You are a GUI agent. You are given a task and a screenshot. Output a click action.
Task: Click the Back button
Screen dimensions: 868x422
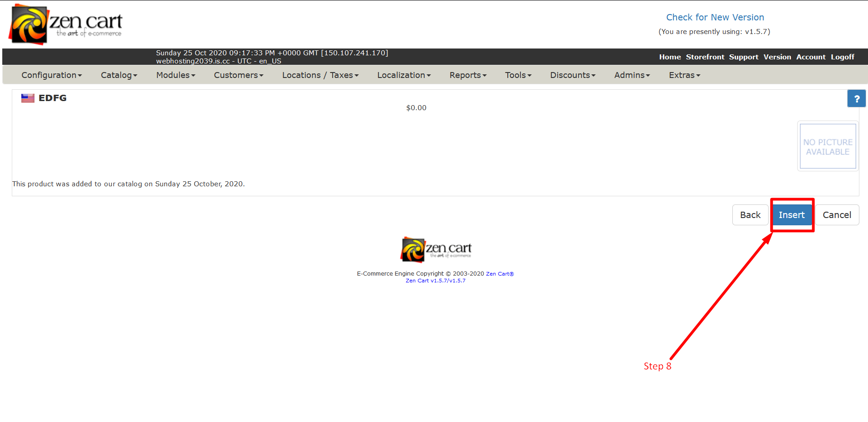click(x=750, y=215)
